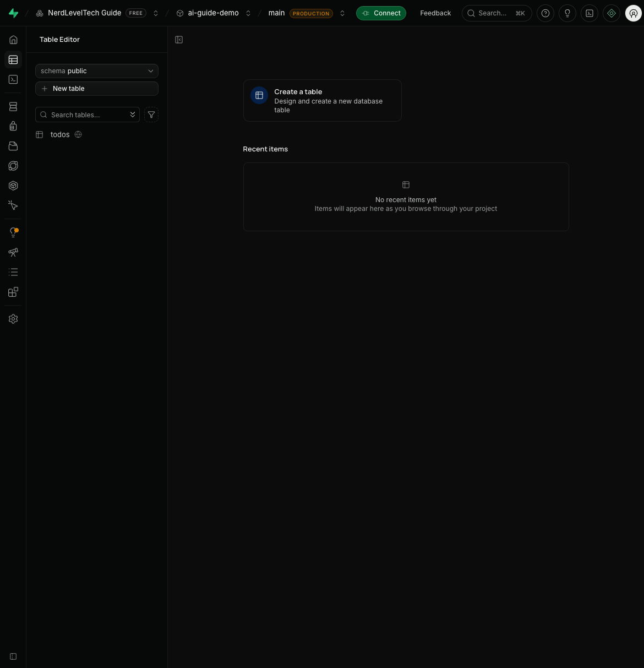Click the New table button
Viewport: 644px width, 668px height.
pos(97,89)
